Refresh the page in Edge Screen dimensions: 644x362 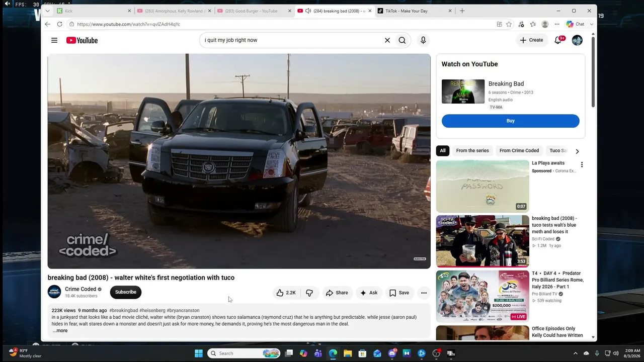(x=59, y=24)
